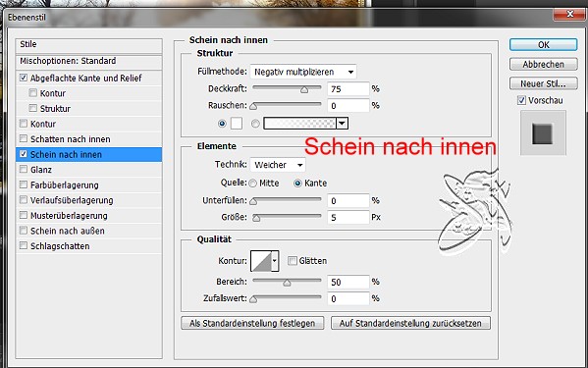Select the Schein nach innen style row

pos(89,154)
